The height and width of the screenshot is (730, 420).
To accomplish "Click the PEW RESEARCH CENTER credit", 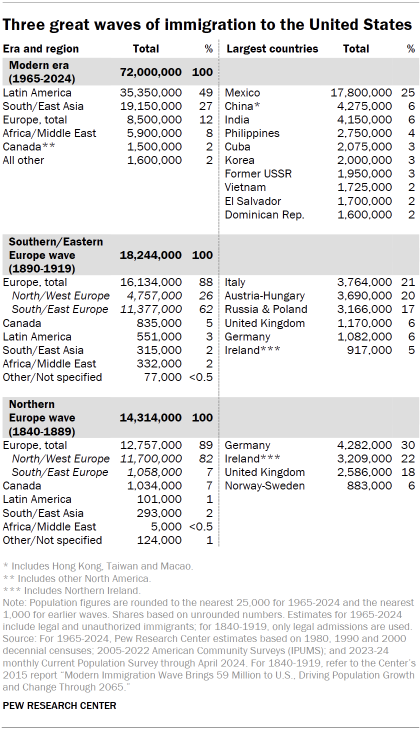I will (x=59, y=705).
